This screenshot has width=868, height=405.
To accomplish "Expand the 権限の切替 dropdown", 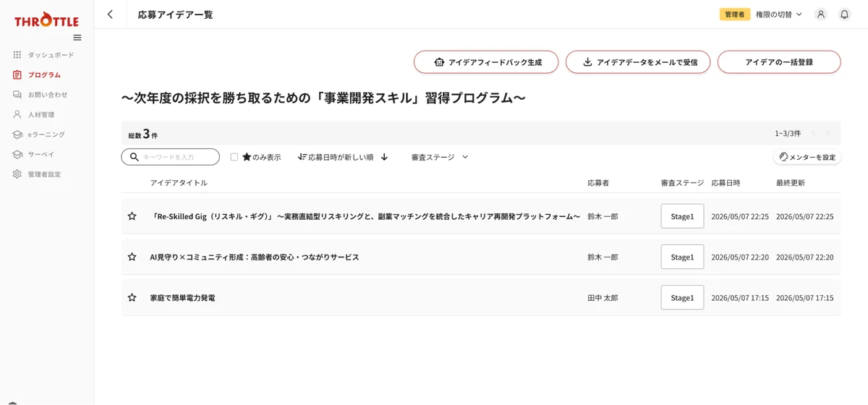I will (x=779, y=14).
